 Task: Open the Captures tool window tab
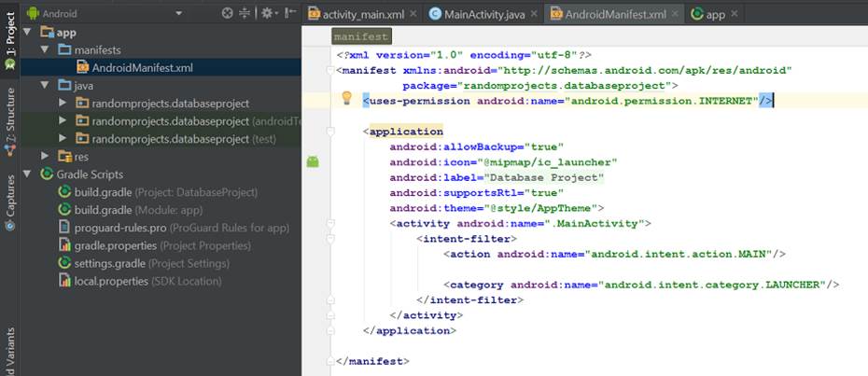pyautogui.click(x=9, y=202)
